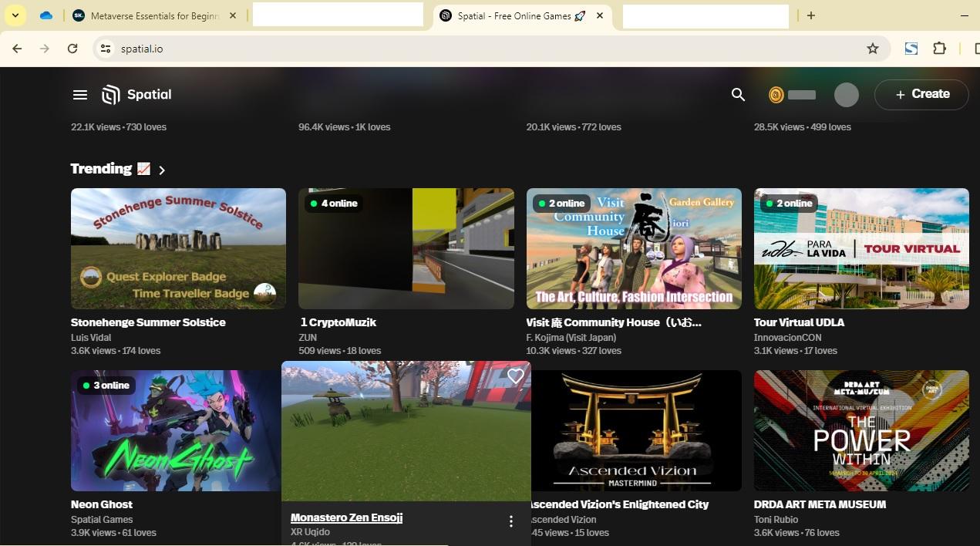Click the cloud icon tab in tab strip
The width and height of the screenshot is (980, 546).
(46, 15)
